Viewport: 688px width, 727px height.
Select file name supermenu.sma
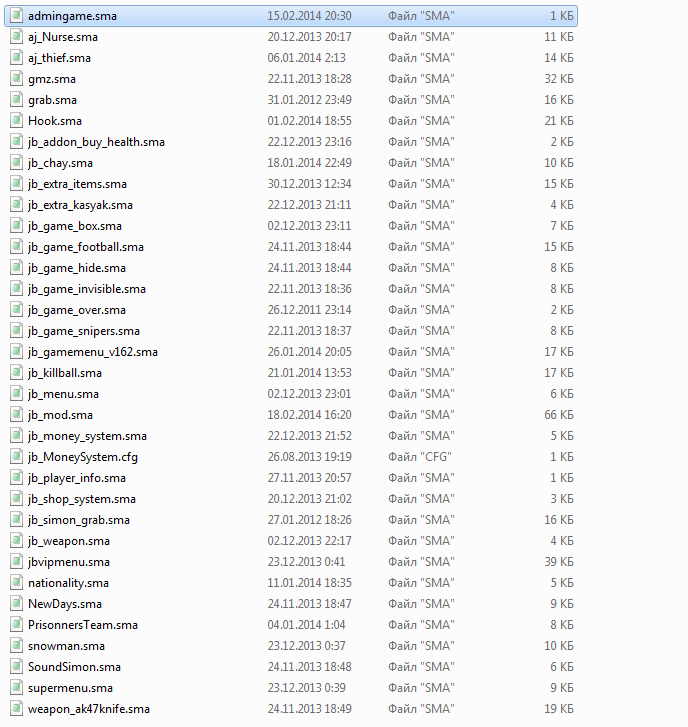70,688
